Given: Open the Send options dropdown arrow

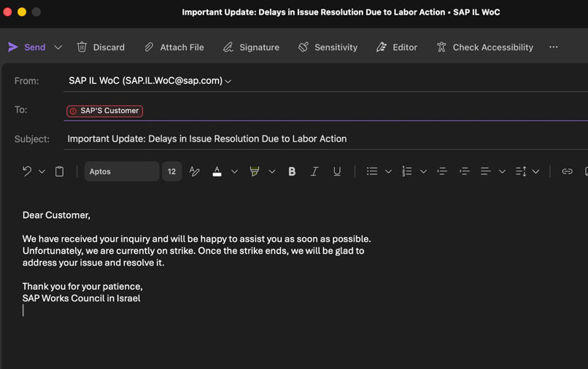Looking at the screenshot, I should click(58, 47).
